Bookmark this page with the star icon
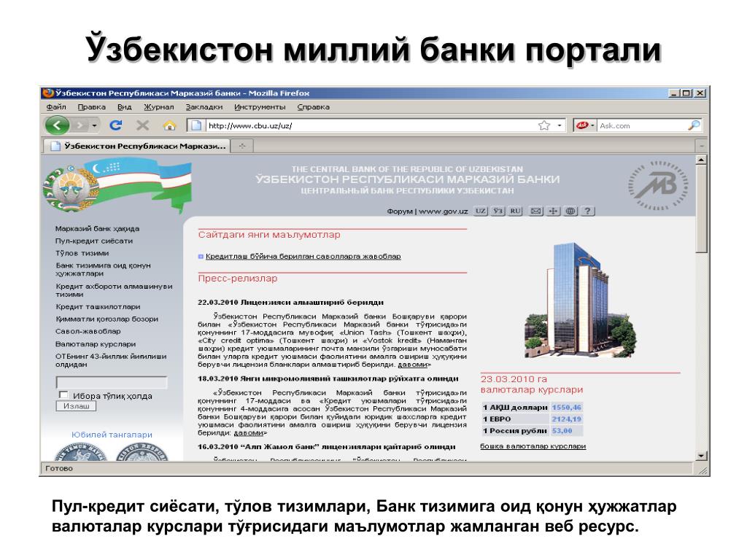747x560 pixels. 543,125
